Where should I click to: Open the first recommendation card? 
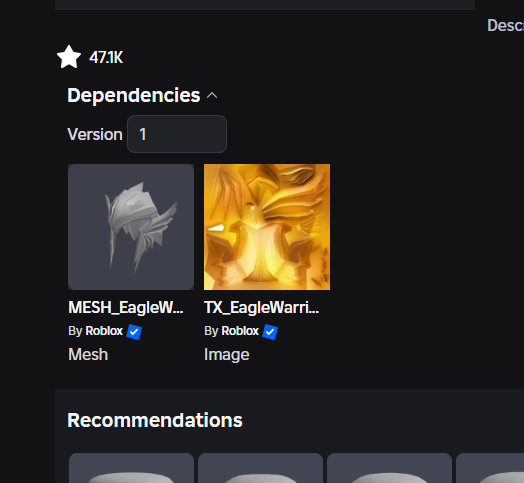click(x=131, y=468)
